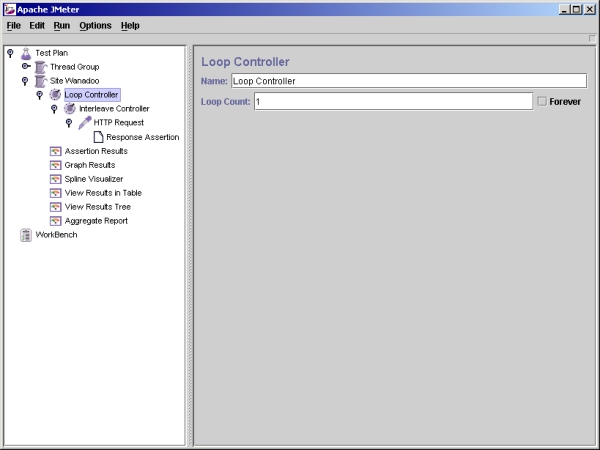Click the Graph Results listener icon
600x450 pixels.
[56, 165]
